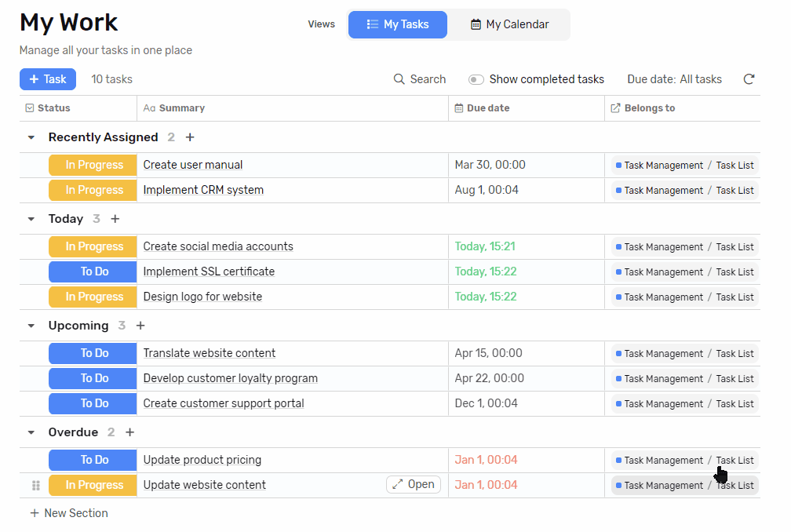The width and height of the screenshot is (791, 532).
Task: Click Open button on Update website content
Action: (414, 485)
